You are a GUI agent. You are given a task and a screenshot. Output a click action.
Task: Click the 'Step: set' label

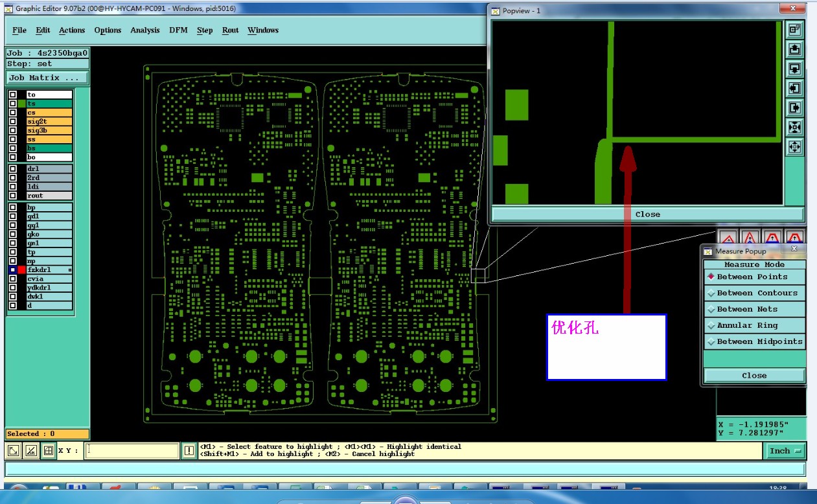(x=47, y=63)
